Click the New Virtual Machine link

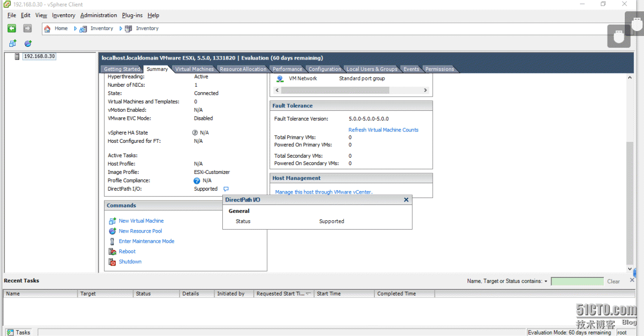(x=141, y=221)
